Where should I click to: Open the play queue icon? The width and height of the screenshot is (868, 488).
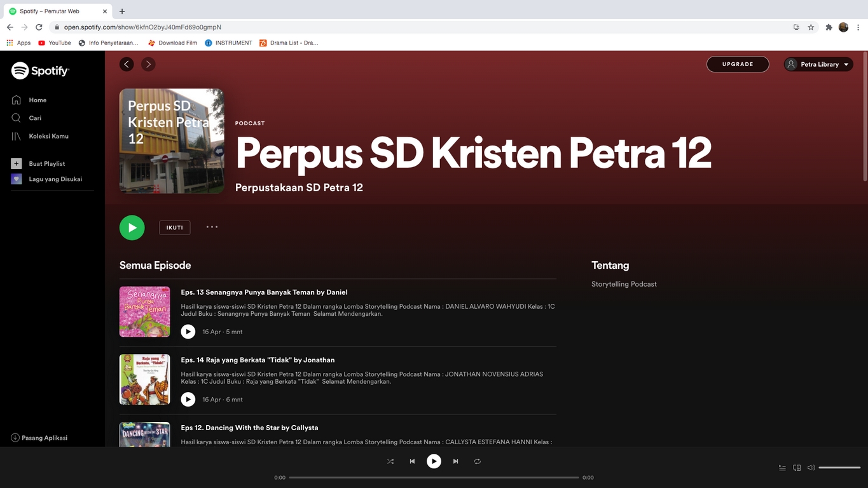coord(782,468)
